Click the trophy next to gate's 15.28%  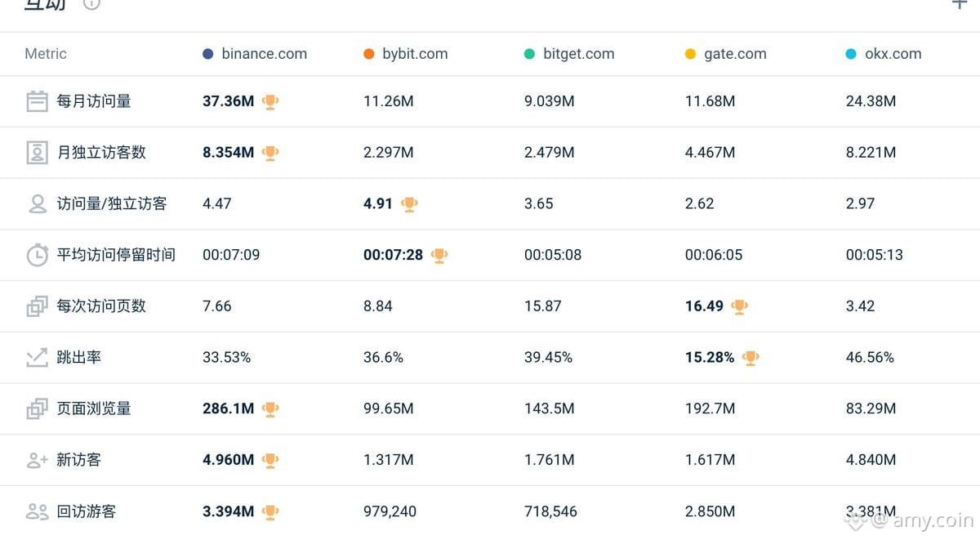[x=751, y=358]
